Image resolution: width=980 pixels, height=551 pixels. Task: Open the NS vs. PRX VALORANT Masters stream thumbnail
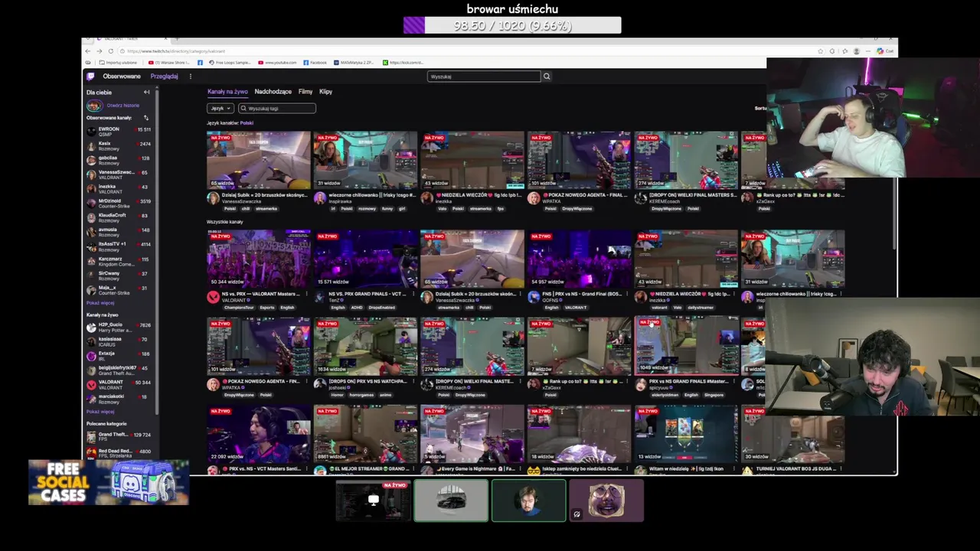[x=259, y=259]
